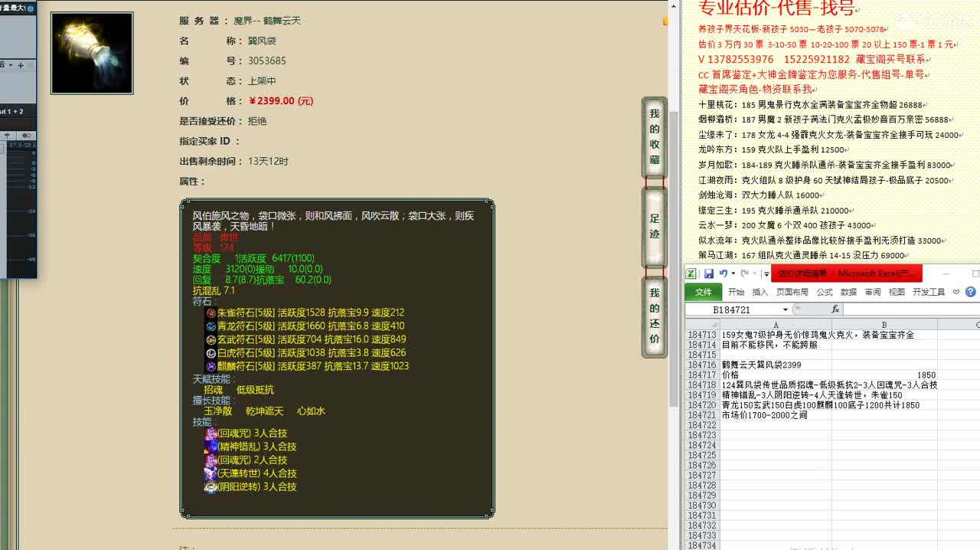Switch to the 开发工具 ribbon tab
Screen dimensions: 980x550
tap(929, 292)
